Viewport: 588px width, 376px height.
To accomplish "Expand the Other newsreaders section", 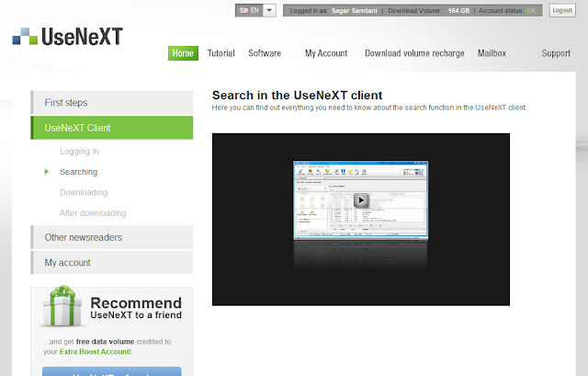I will tap(112, 237).
